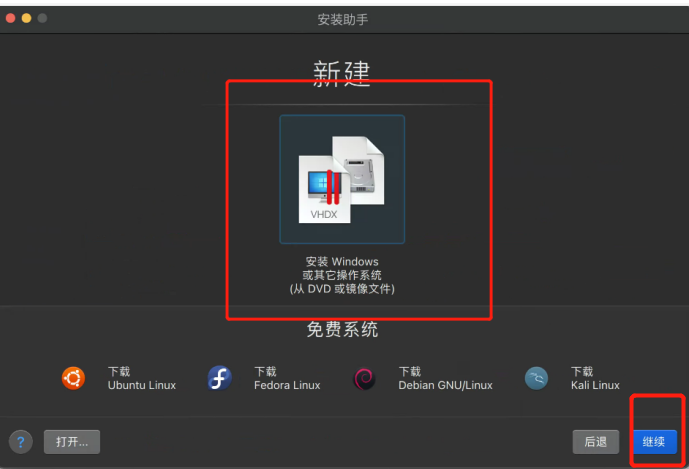This screenshot has width=689, height=469.
Task: Open help with the question mark icon
Action: click(21, 442)
